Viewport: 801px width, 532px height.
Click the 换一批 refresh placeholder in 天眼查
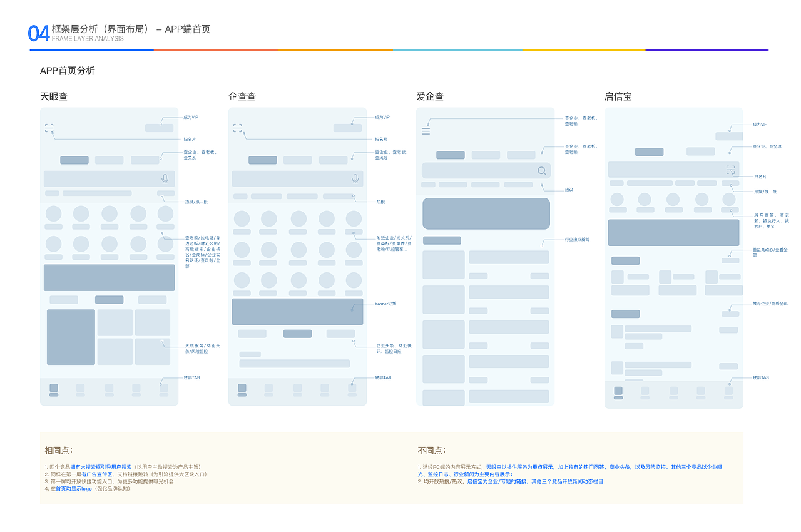point(166,193)
